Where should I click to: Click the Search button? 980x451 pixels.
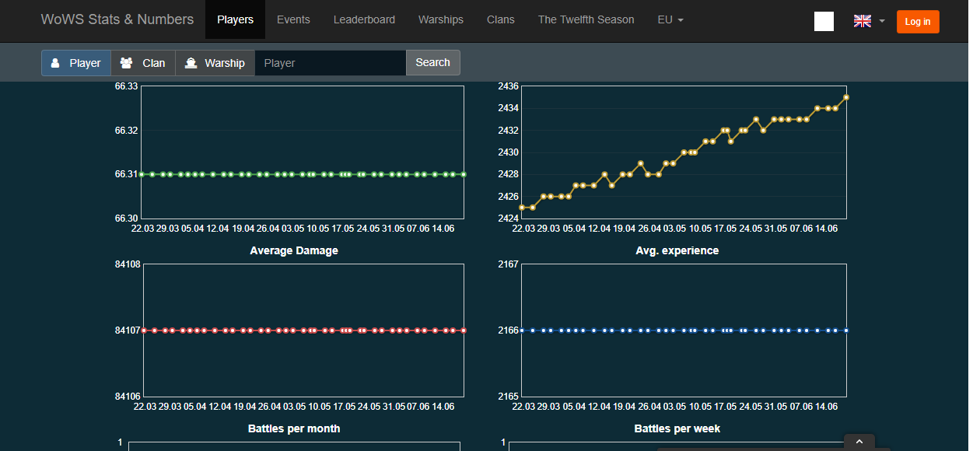click(x=433, y=63)
